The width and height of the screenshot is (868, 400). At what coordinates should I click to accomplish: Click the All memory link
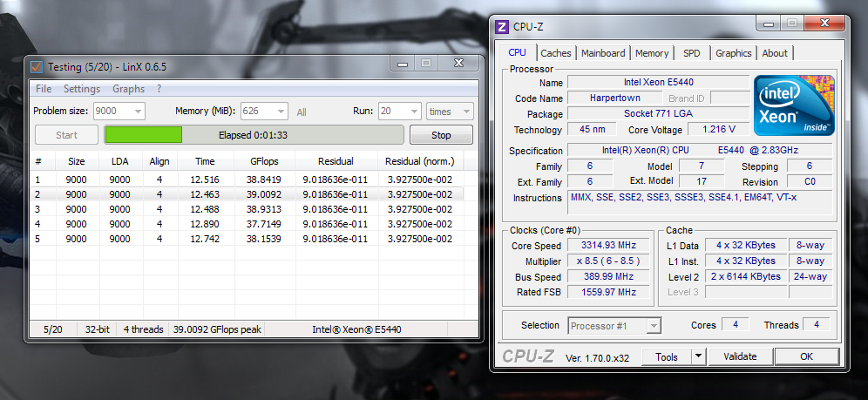pos(302,112)
